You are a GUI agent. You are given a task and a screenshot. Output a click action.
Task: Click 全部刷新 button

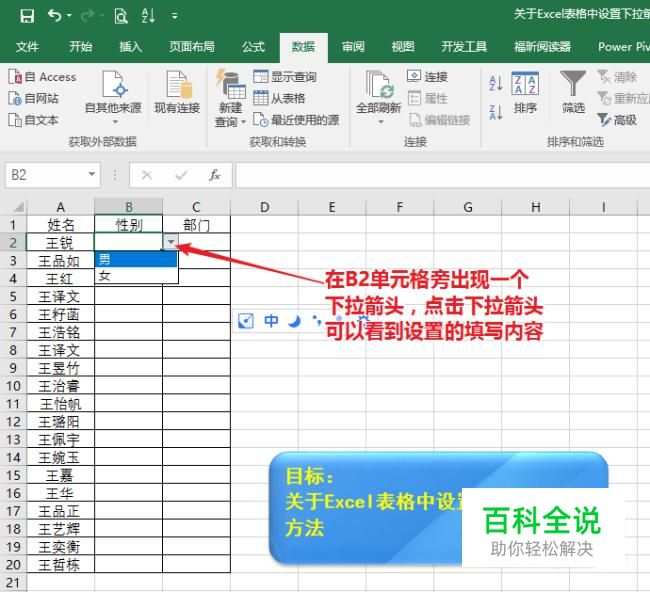tap(378, 97)
